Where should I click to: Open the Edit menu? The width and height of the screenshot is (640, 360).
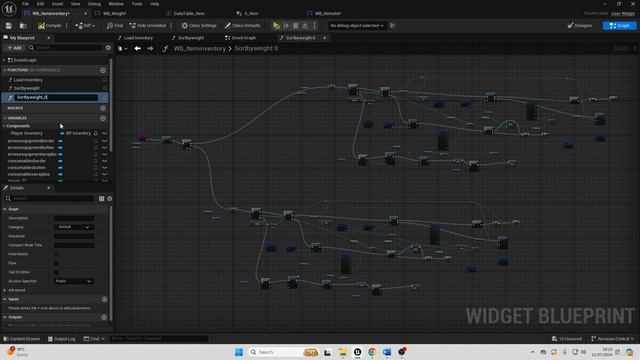click(x=40, y=4)
